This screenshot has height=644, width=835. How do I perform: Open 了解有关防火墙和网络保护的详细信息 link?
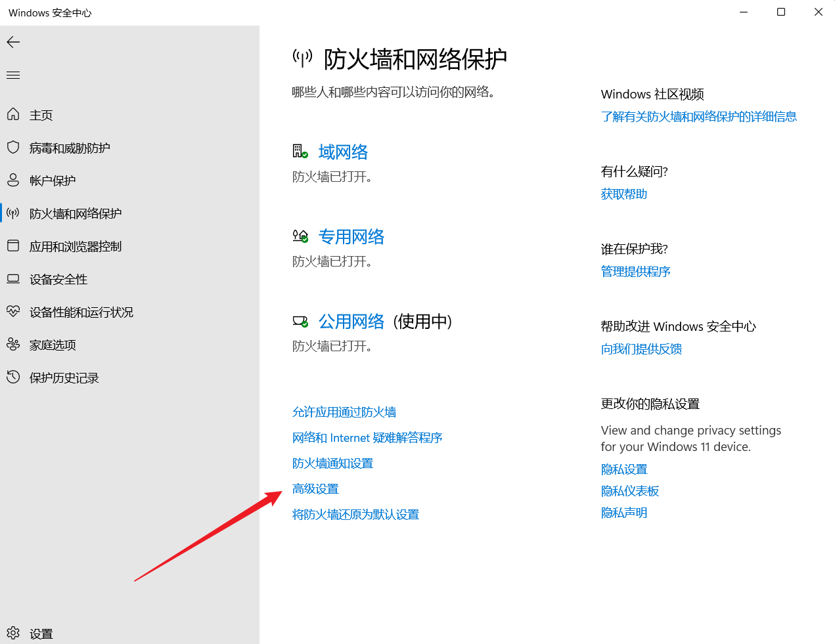click(x=699, y=116)
